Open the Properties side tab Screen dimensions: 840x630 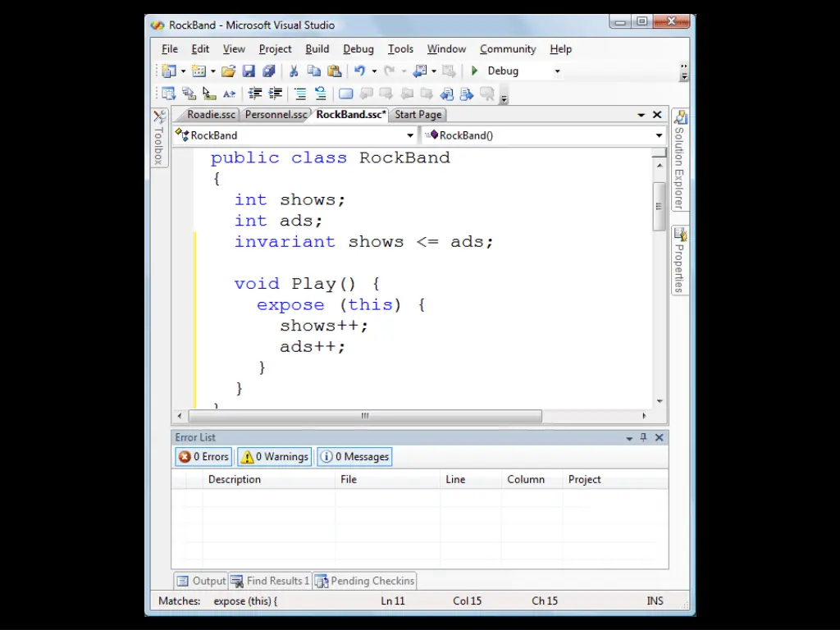point(680,260)
